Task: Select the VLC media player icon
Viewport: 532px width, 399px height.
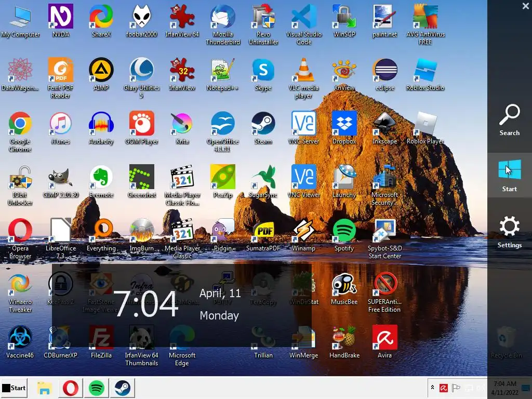Action: [x=303, y=78]
